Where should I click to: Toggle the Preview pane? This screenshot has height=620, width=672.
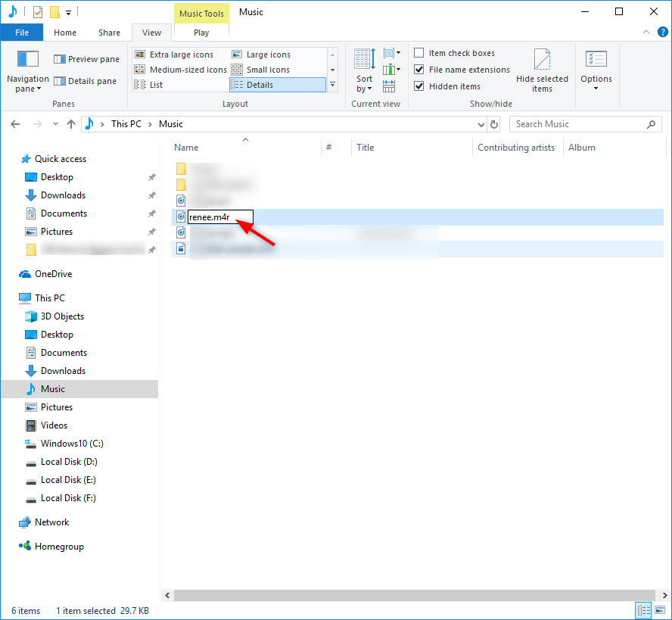[x=86, y=59]
